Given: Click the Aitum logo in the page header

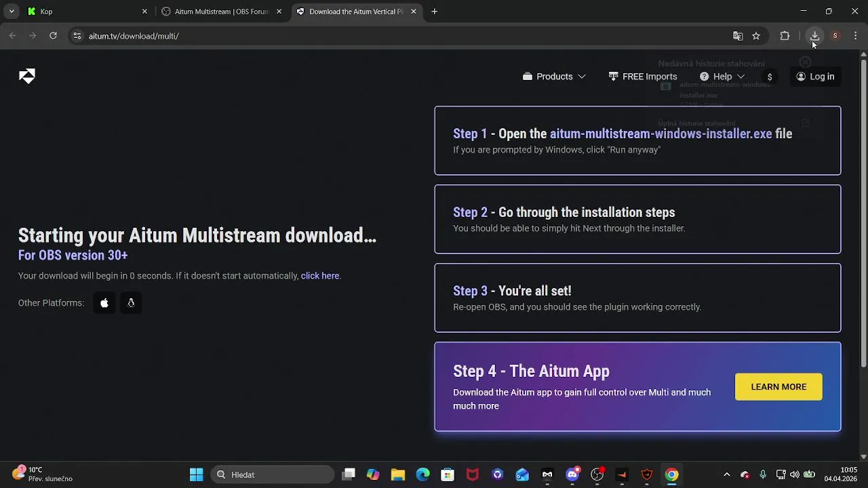Looking at the screenshot, I should point(27,76).
